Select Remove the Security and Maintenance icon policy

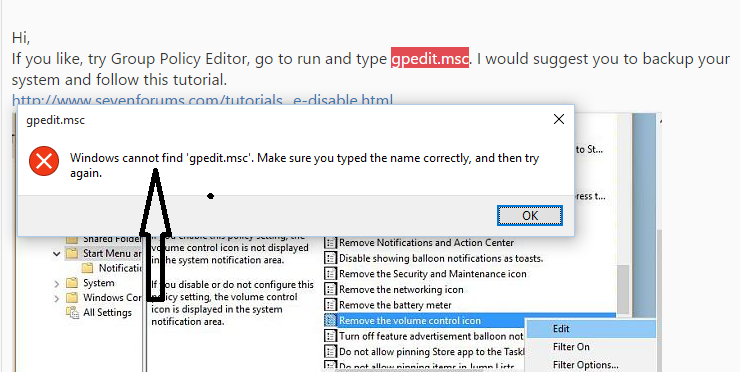tap(432, 274)
